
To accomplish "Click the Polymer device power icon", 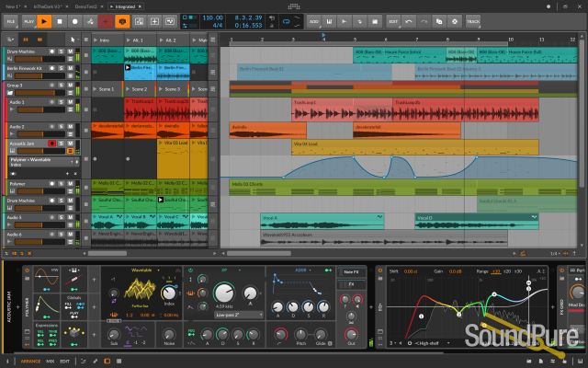I will click(x=27, y=270).
